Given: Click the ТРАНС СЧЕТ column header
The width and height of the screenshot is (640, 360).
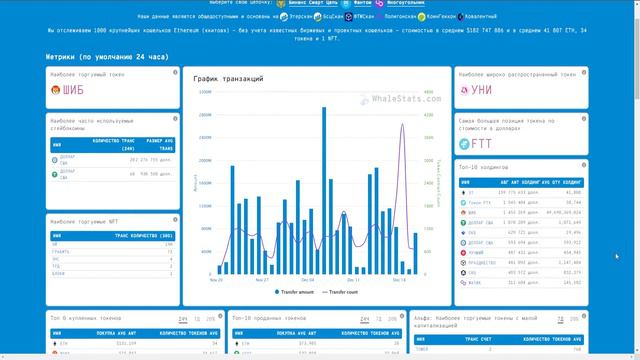Looking at the screenshot, I should click(x=478, y=340).
